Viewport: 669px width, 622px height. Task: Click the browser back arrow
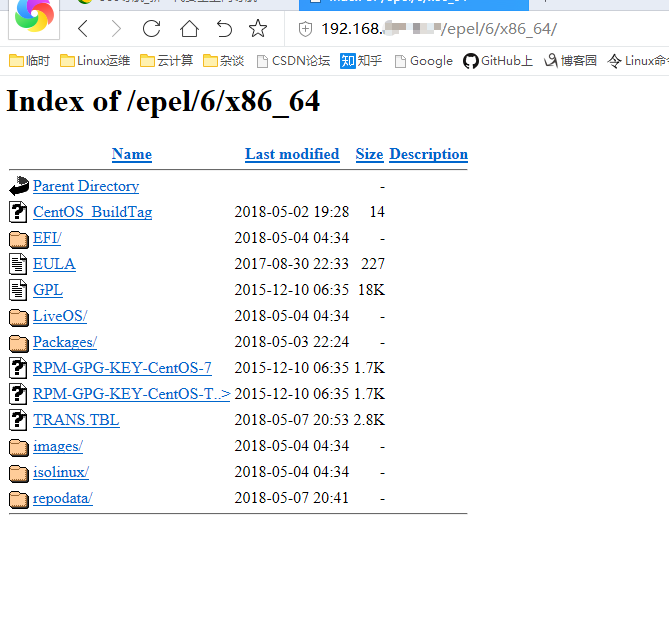point(83,29)
